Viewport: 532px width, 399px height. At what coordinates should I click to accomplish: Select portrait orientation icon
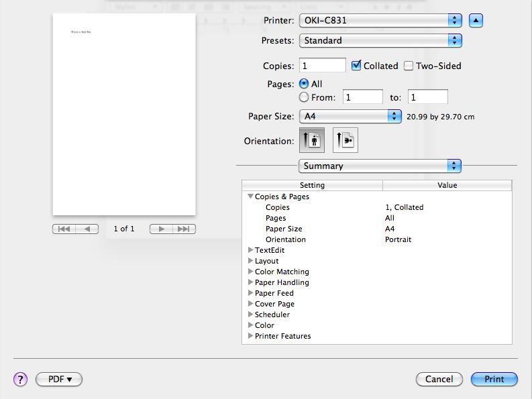(312, 140)
